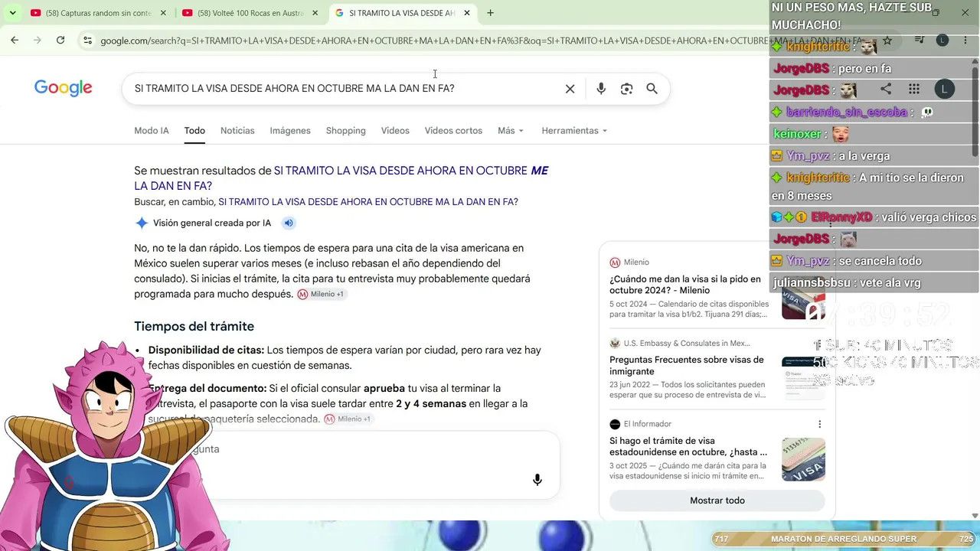The height and width of the screenshot is (551, 980).
Task: Open the U.S. Embassy result thumbnail
Action: coord(803,378)
